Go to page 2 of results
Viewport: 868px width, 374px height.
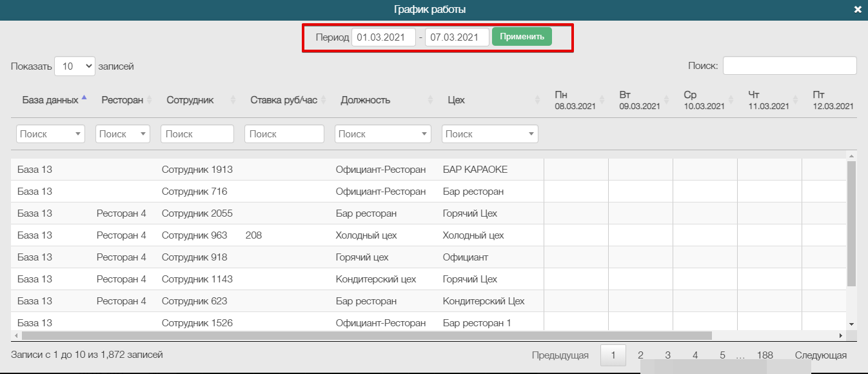[x=640, y=355]
